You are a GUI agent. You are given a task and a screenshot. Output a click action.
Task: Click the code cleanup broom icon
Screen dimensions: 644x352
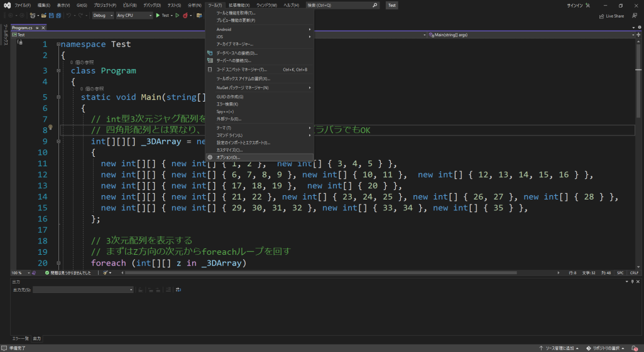106,273
